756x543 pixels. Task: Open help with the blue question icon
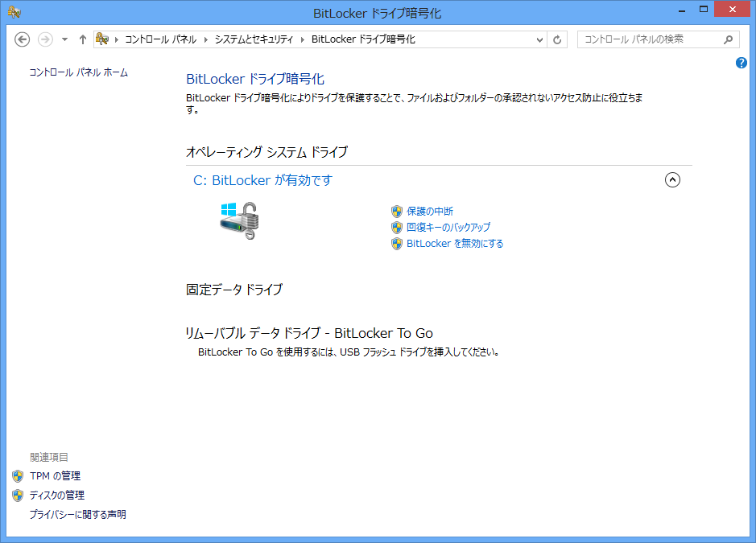[741, 63]
